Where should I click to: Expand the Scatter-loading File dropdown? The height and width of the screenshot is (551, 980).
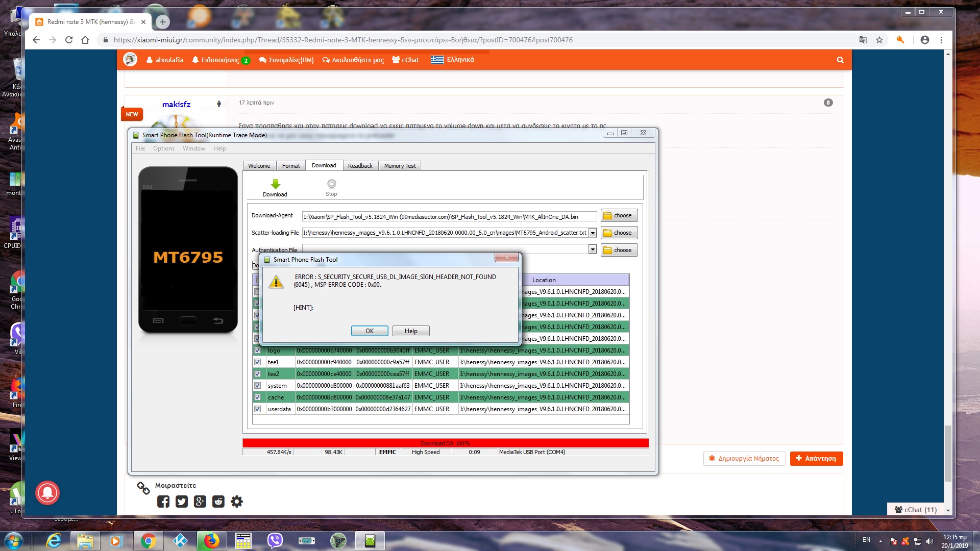[593, 233]
